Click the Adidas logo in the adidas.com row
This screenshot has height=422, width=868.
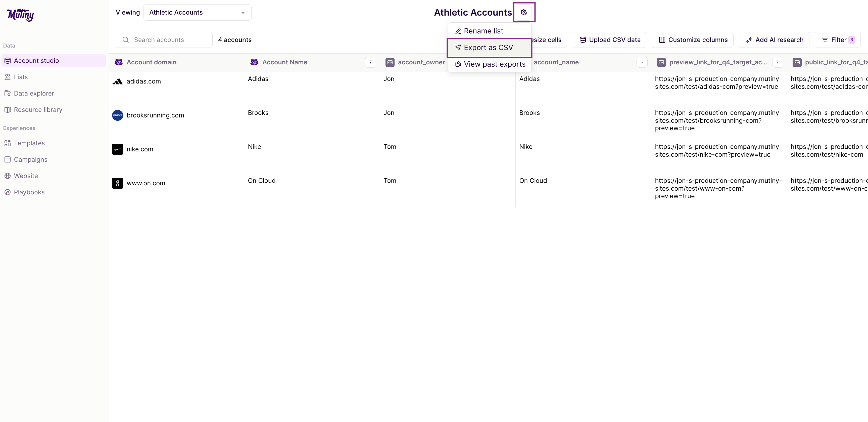(x=117, y=81)
